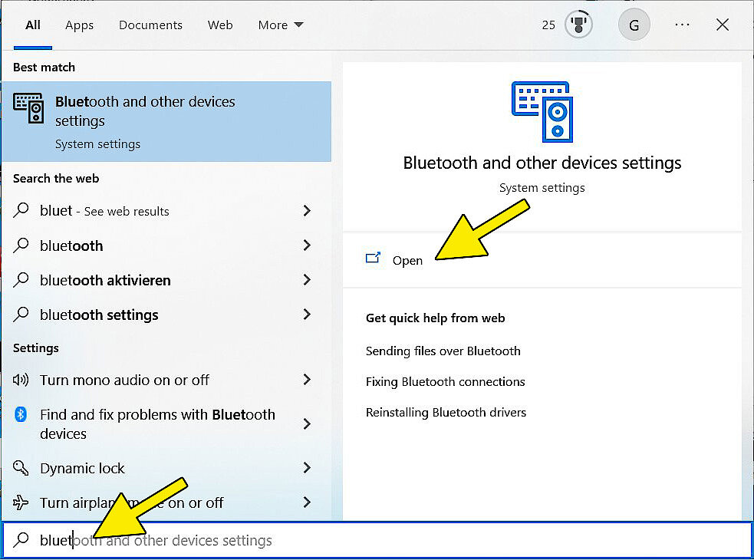Click Open to launch Bluetooth settings
Viewport: 754px width, 560px height.
click(407, 260)
